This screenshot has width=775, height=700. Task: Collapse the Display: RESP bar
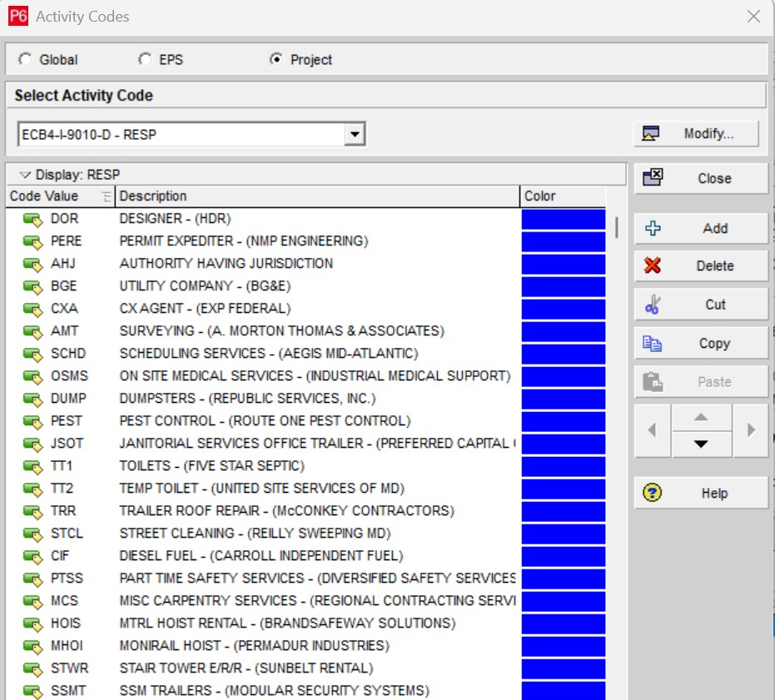click(25, 175)
